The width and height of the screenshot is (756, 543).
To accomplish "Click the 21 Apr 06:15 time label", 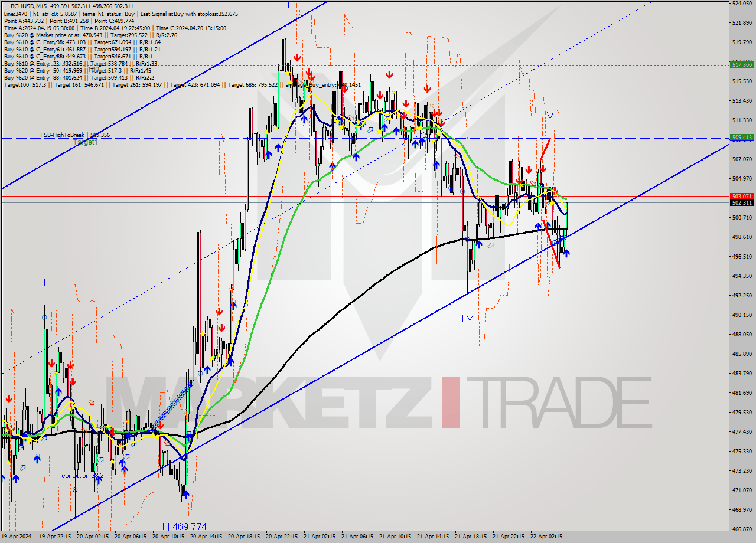I will [357, 537].
